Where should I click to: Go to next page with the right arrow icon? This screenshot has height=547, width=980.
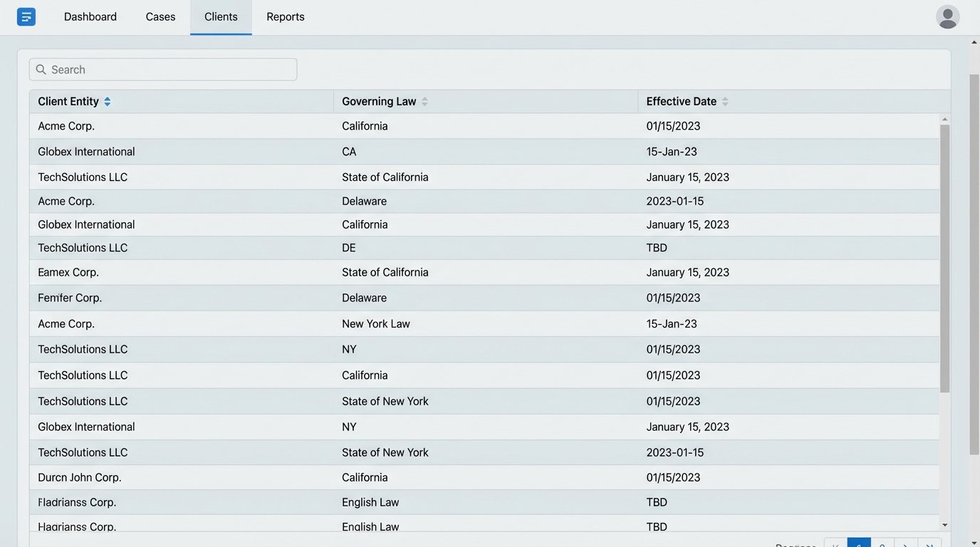click(x=905, y=543)
